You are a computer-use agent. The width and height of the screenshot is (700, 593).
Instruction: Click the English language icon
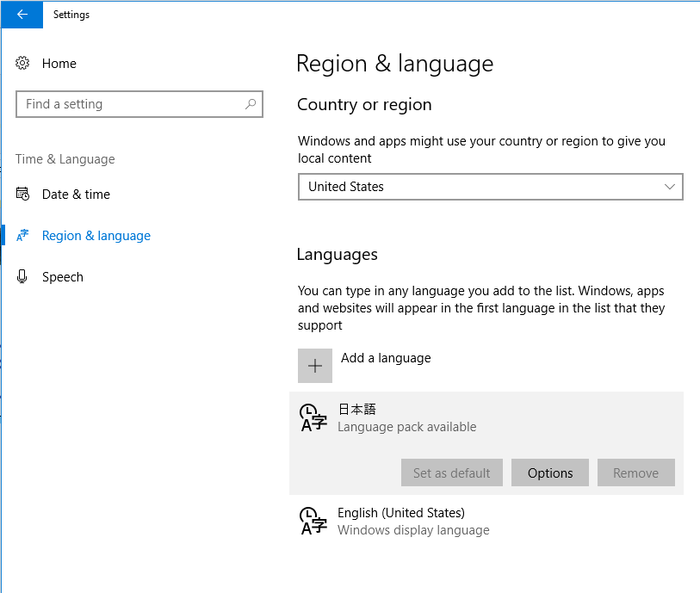click(313, 522)
